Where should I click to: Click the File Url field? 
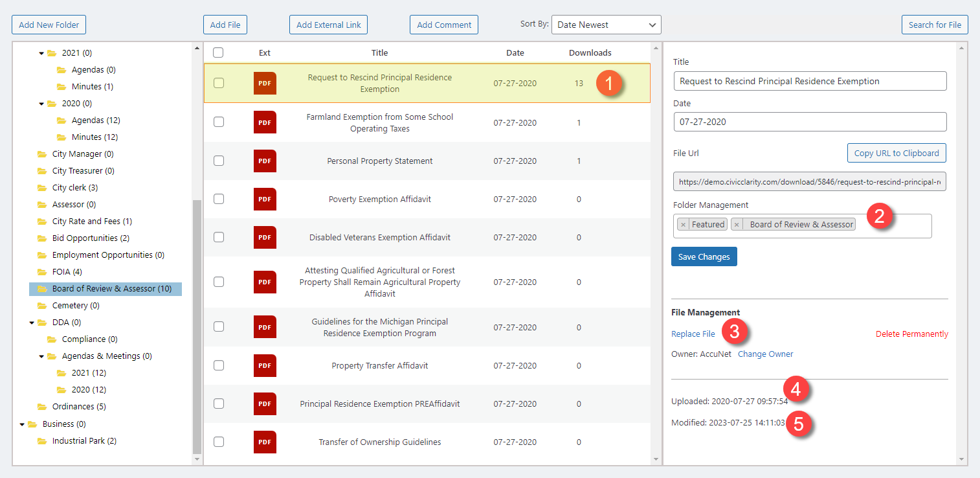coord(810,182)
